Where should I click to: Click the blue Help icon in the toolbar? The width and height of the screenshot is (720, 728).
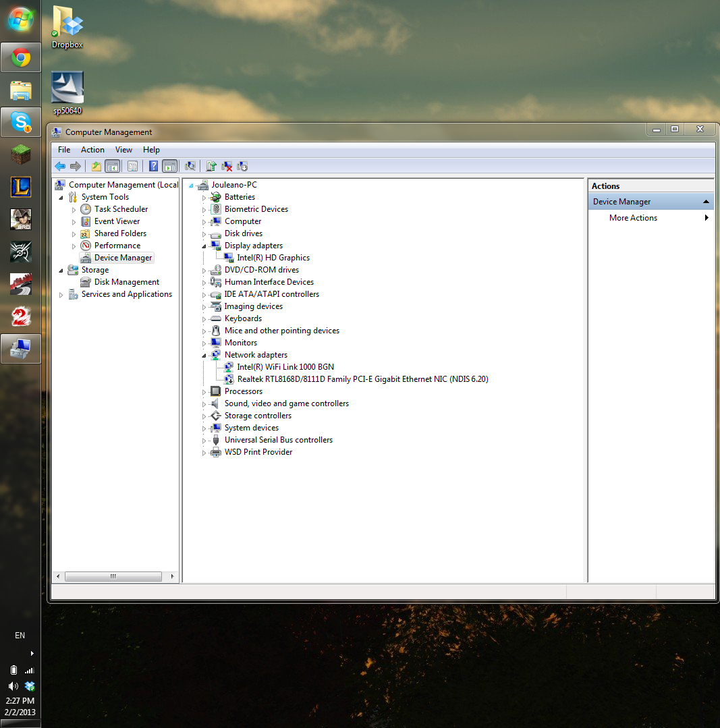point(154,166)
